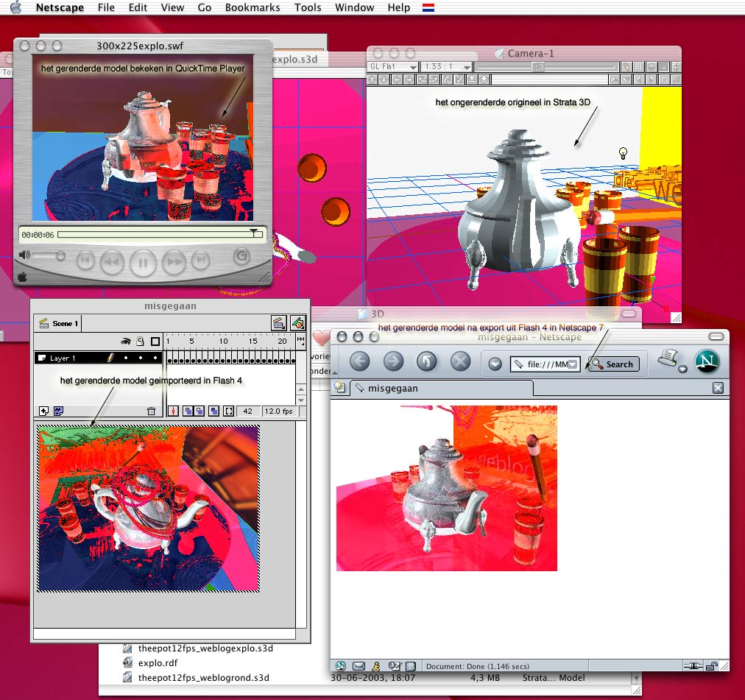745x700 pixels.
Task: Open the timeline frame view popup menu
Action: (x=300, y=340)
